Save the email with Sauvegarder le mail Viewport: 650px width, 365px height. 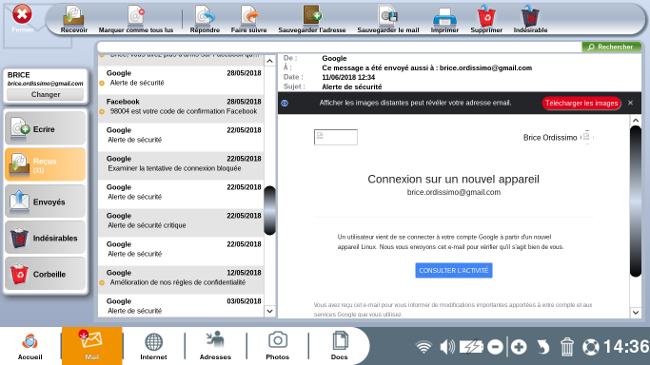[388, 19]
